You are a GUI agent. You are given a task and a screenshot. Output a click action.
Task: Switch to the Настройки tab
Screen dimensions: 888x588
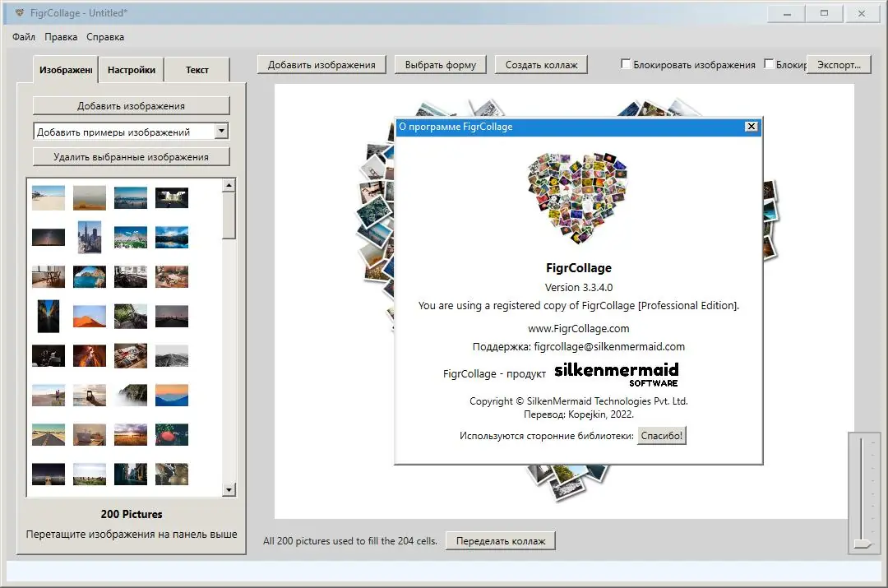(x=132, y=70)
